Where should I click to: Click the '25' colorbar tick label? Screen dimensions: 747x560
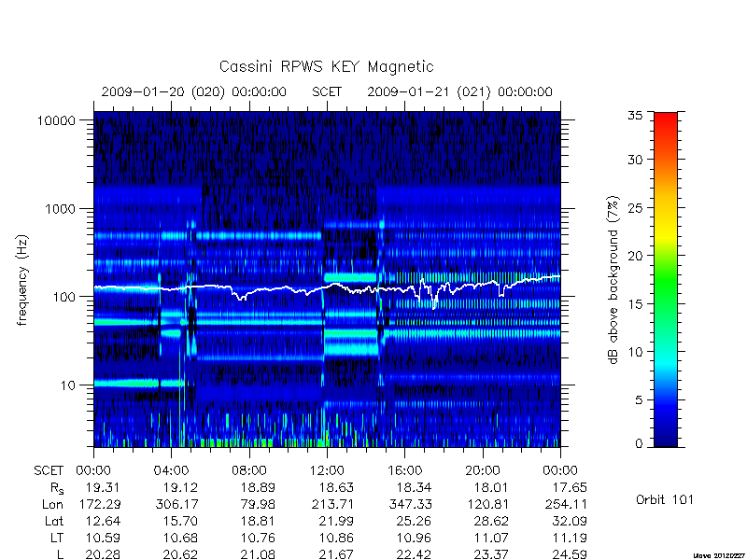click(635, 208)
